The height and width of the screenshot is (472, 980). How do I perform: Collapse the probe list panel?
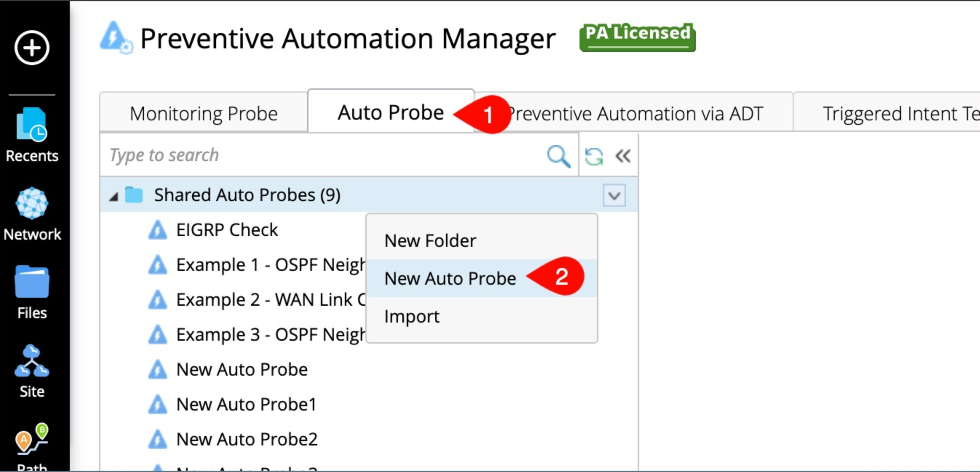[623, 156]
